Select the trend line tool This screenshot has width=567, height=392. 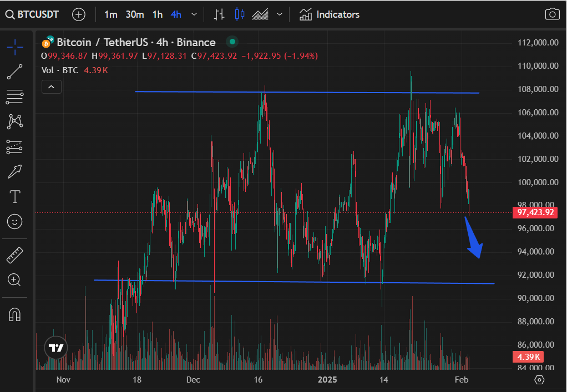[15, 72]
